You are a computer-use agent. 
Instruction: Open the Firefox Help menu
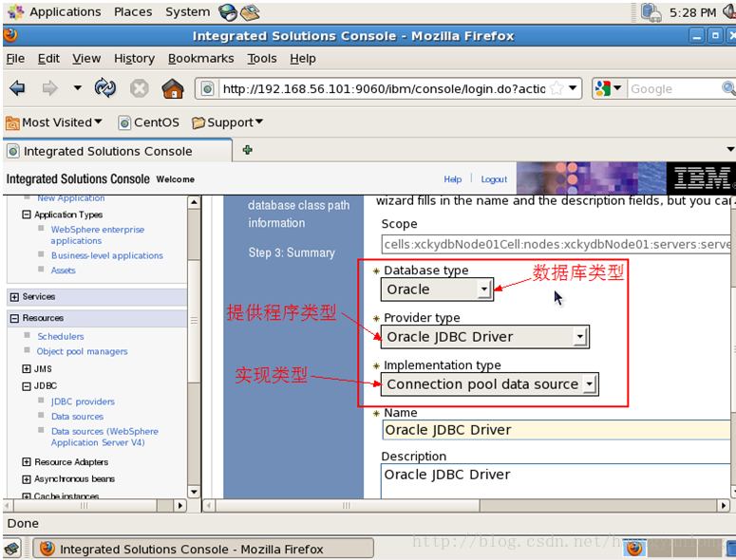pos(303,59)
